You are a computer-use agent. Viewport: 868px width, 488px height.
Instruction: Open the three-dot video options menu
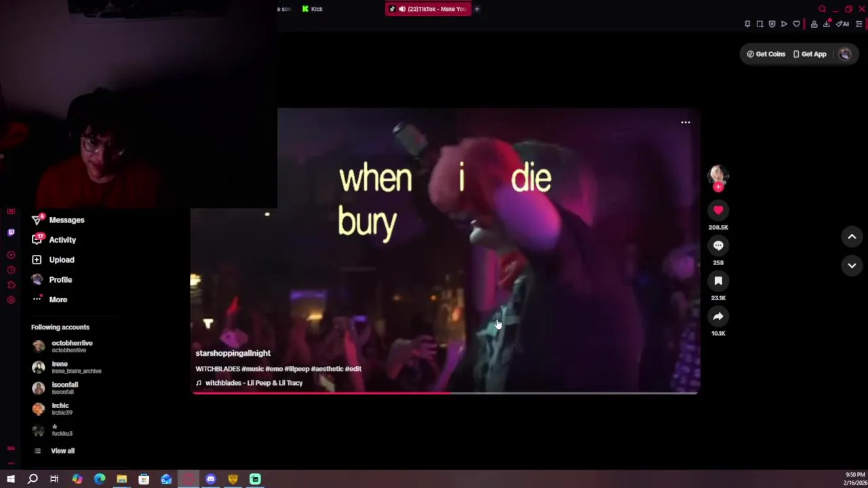[x=686, y=123]
